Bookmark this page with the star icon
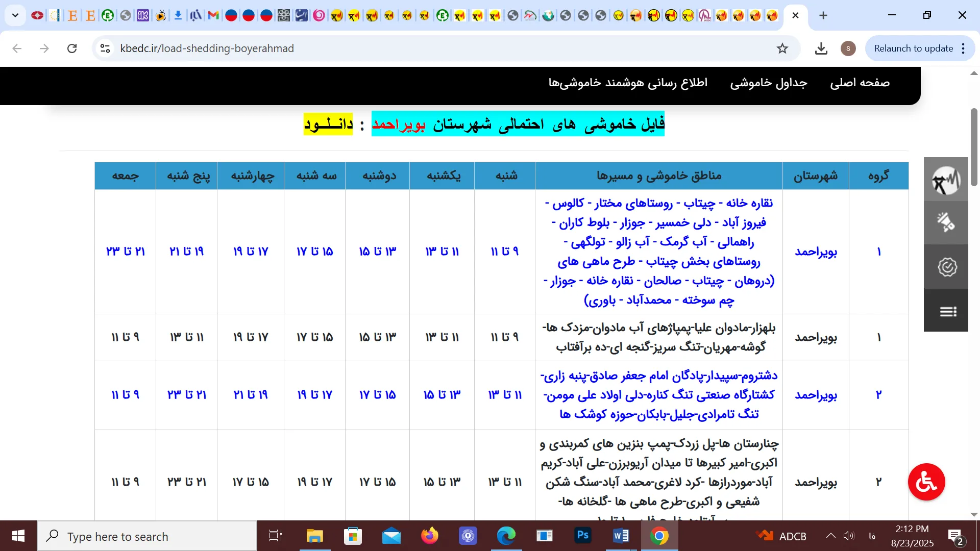Viewport: 980px width, 551px height. pyautogui.click(x=782, y=48)
